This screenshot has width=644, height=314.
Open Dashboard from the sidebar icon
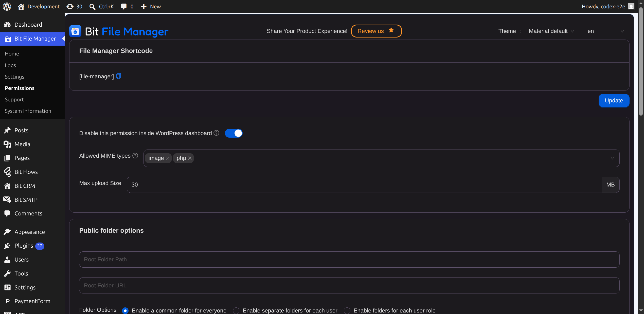(x=7, y=25)
